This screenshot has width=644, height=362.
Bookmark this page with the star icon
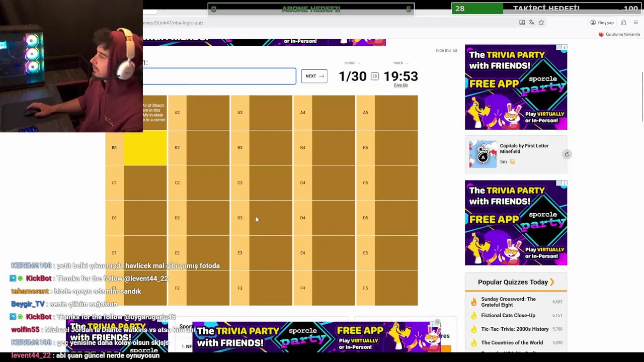point(541,23)
